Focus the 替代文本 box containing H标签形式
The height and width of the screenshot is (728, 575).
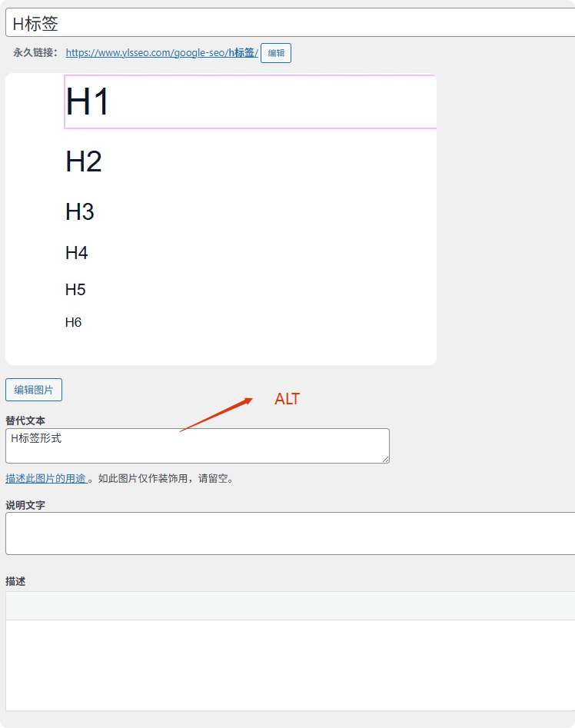197,446
